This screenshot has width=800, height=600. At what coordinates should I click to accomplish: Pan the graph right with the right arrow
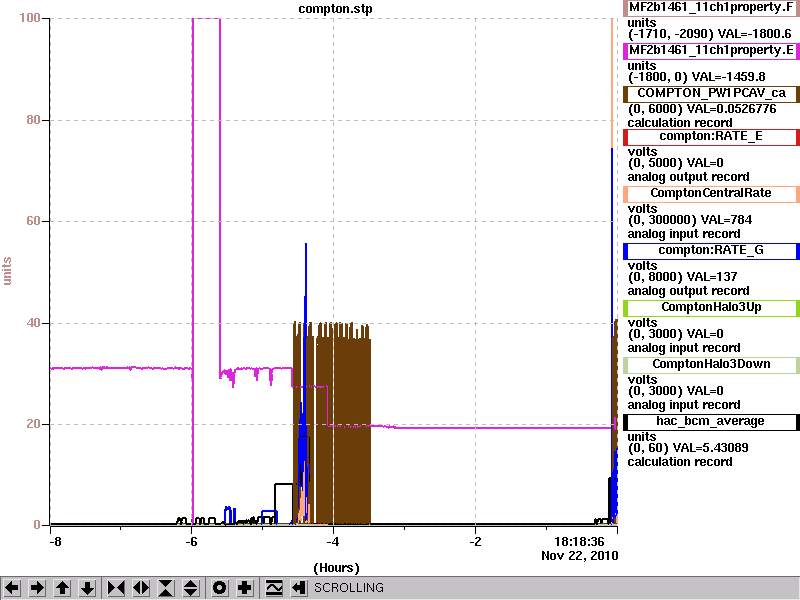(x=37, y=588)
